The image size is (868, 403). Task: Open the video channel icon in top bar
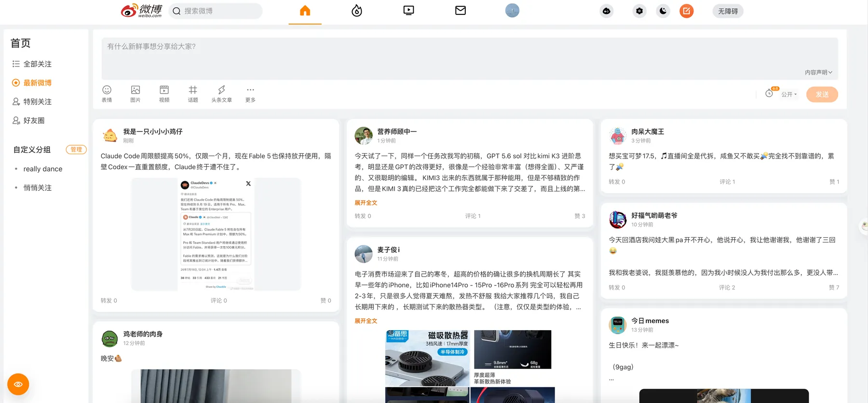tap(408, 10)
